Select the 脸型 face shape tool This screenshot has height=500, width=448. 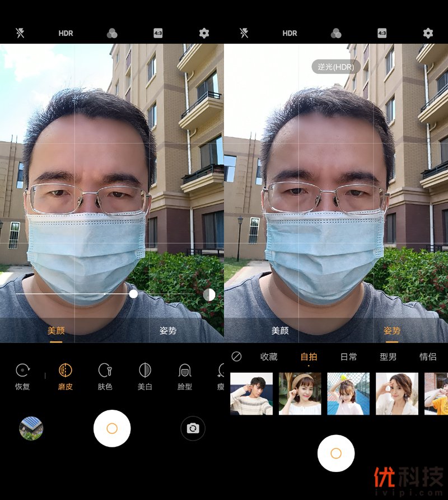coord(185,376)
